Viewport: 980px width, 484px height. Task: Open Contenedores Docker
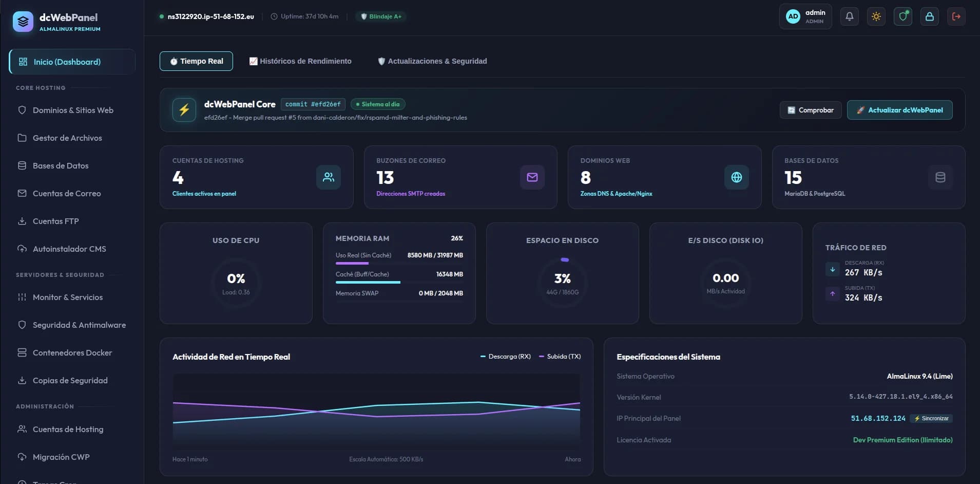point(72,352)
